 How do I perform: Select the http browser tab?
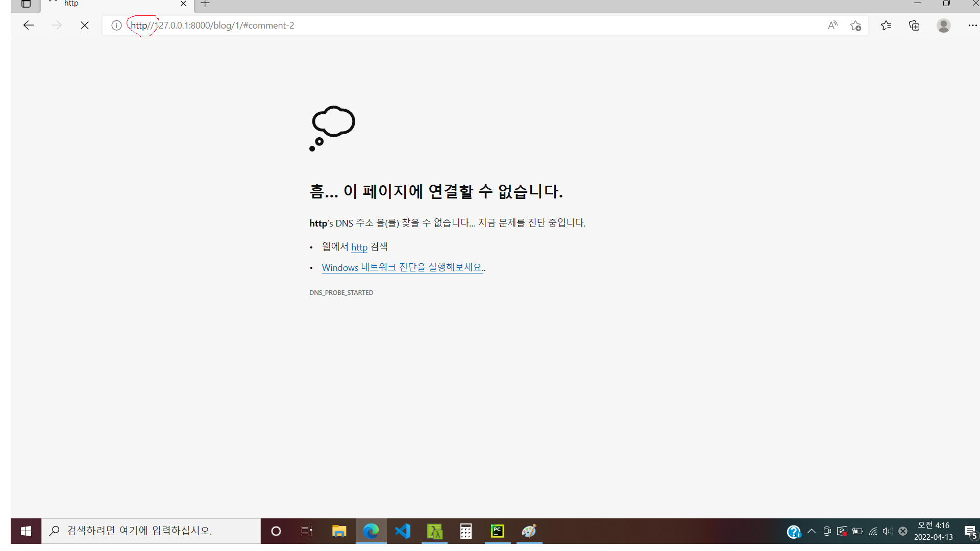tap(117, 4)
